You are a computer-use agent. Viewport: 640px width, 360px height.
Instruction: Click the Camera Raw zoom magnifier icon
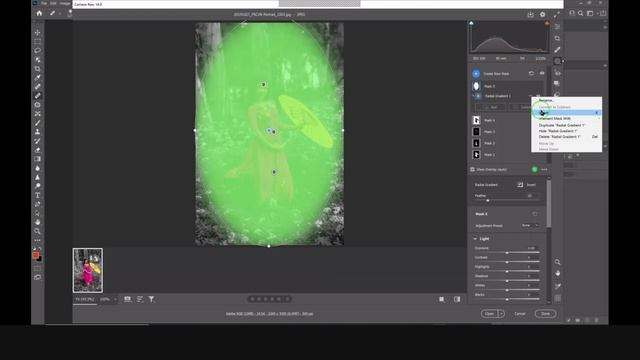coord(558,262)
